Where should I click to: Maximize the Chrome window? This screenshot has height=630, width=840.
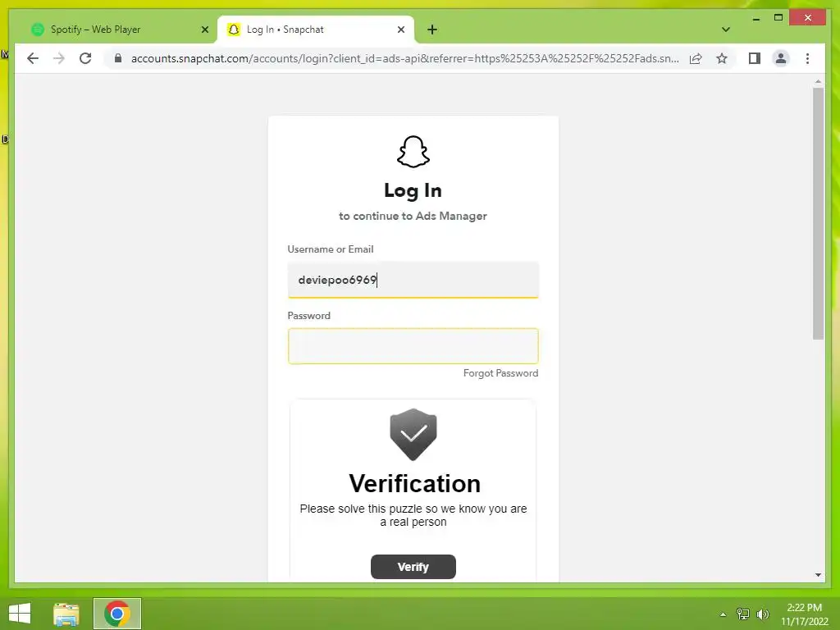pyautogui.click(x=778, y=18)
